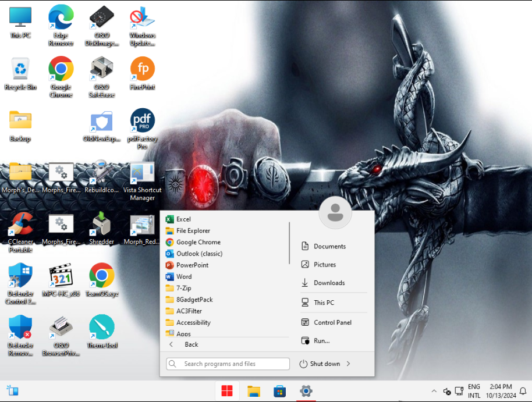The width and height of the screenshot is (532, 402).
Task: Open File Explorer from taskbar
Action: click(x=253, y=391)
